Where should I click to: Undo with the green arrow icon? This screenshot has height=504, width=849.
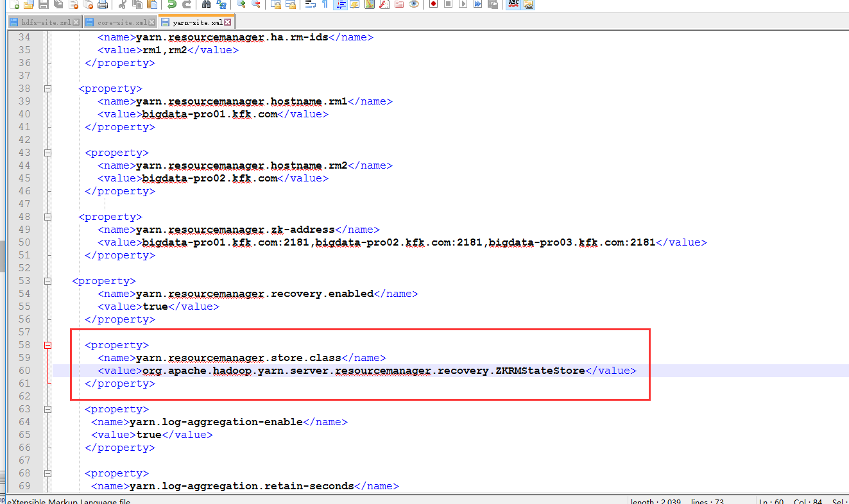pos(171,4)
